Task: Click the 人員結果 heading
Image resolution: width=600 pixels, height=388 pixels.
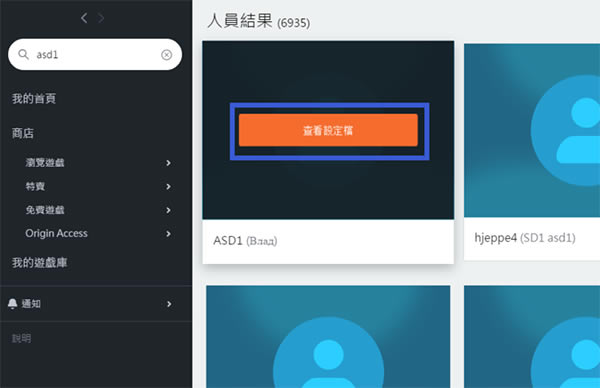Action: pos(240,21)
